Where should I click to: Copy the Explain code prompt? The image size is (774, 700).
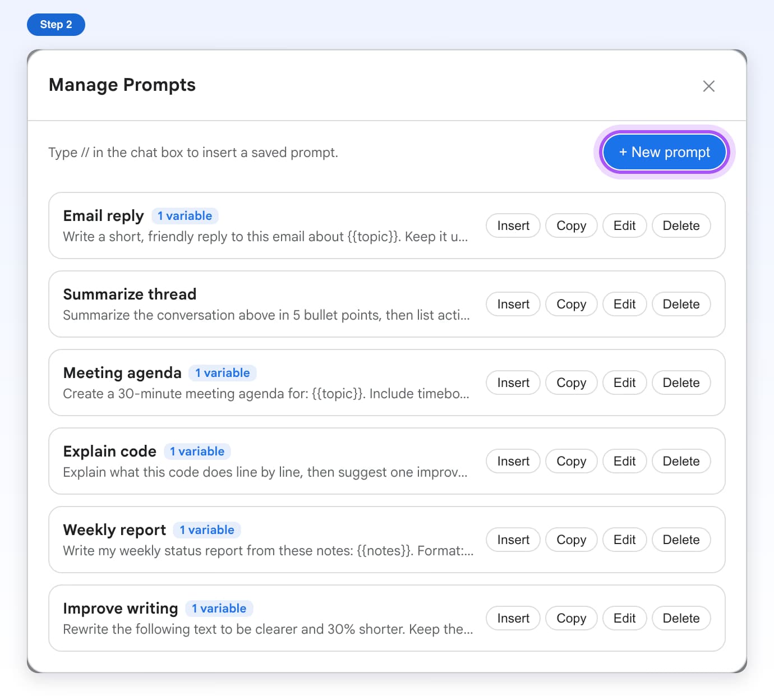click(571, 461)
